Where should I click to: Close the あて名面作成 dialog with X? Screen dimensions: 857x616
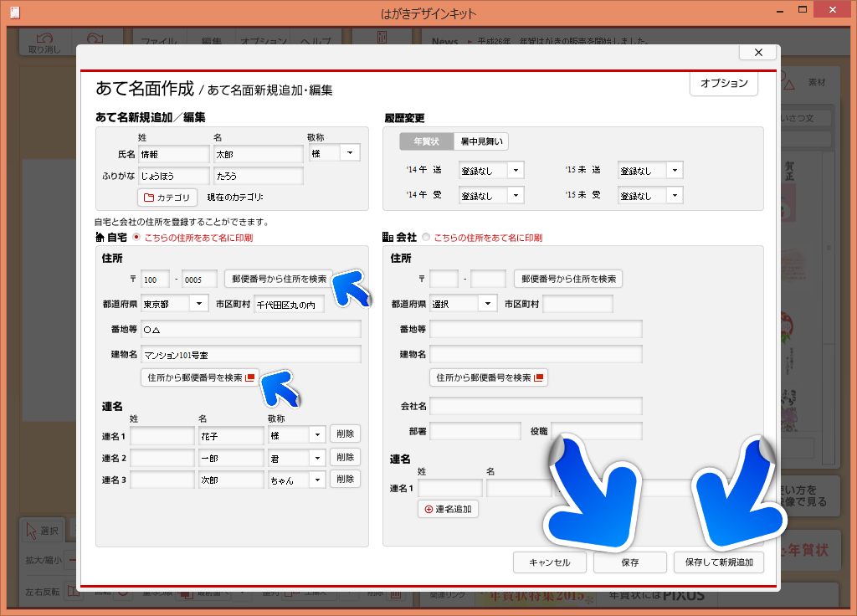tap(758, 52)
